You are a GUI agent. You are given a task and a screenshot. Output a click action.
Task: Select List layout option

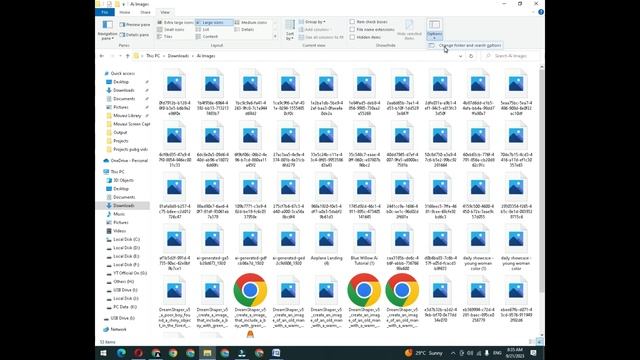pyautogui.click(x=202, y=29)
